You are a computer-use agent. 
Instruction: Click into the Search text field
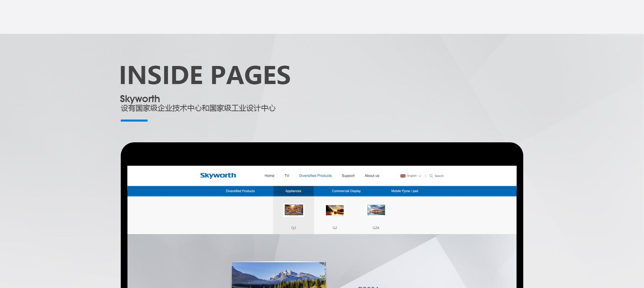[x=439, y=176]
